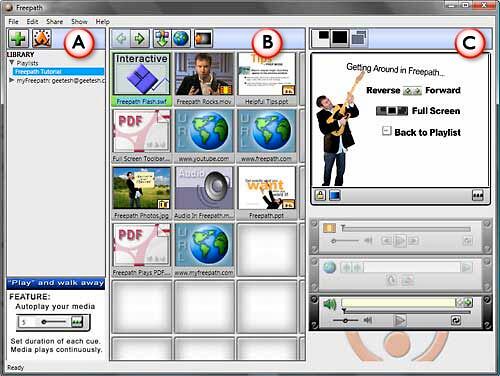500x376 pixels.
Task: Click the audio panel seek bar
Action: 406,312
